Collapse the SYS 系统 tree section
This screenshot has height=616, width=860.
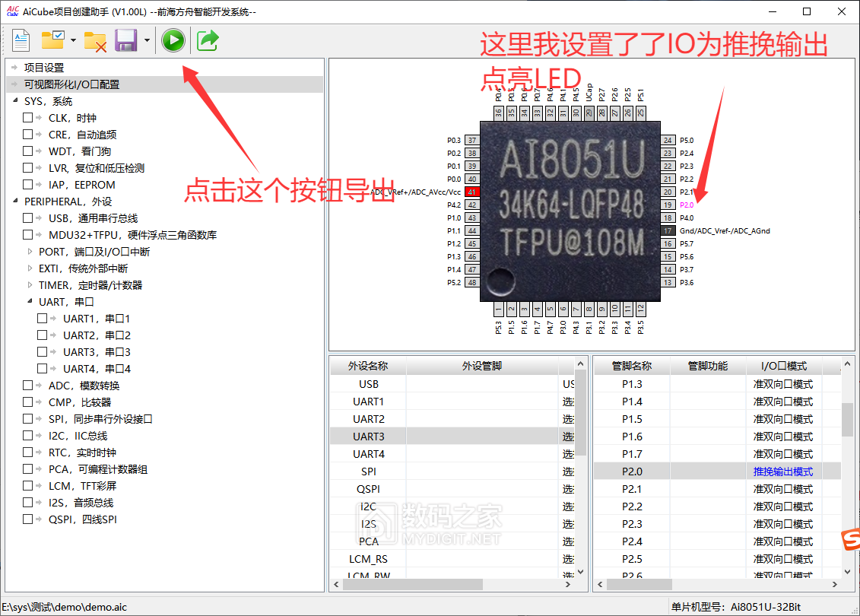point(16,101)
